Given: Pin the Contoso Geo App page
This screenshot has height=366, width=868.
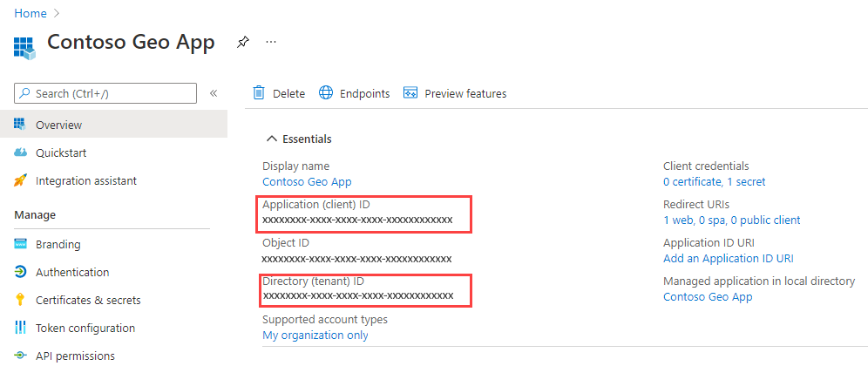Looking at the screenshot, I should [x=242, y=42].
